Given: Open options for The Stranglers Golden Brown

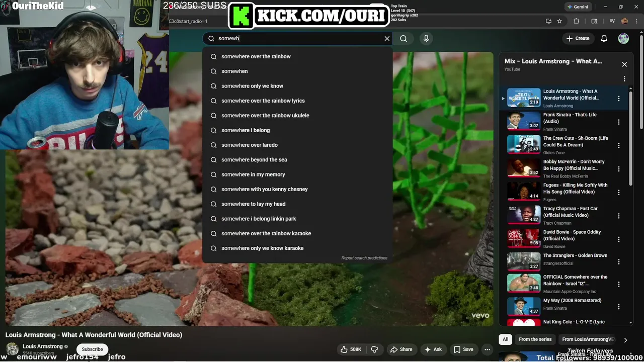Looking at the screenshot, I should click(x=619, y=262).
